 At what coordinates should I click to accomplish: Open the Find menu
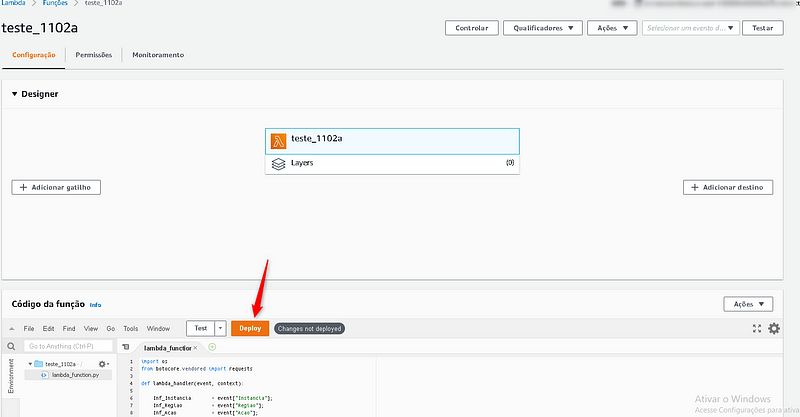coord(69,329)
